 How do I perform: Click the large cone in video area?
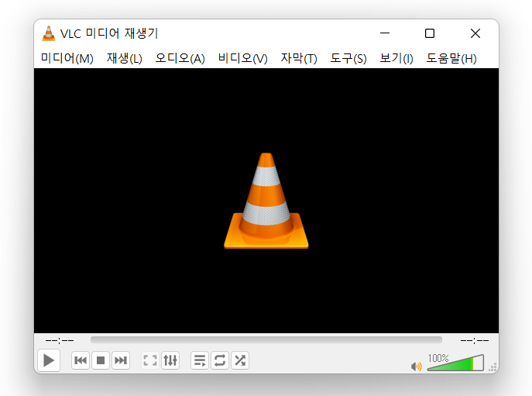point(266,201)
